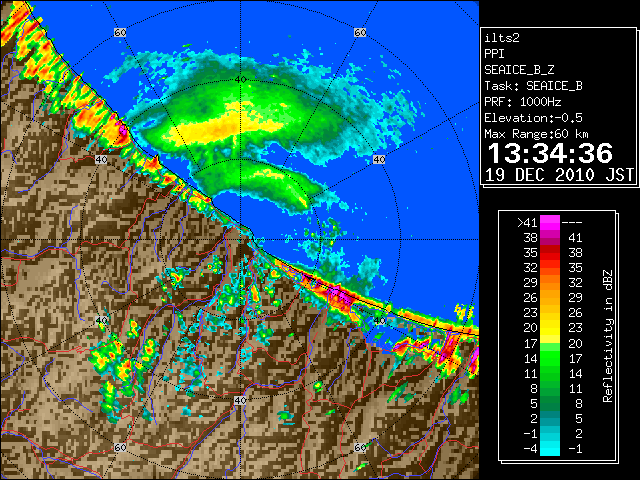
Task: Click the "Max Range:60 km" line
Action: [537, 134]
